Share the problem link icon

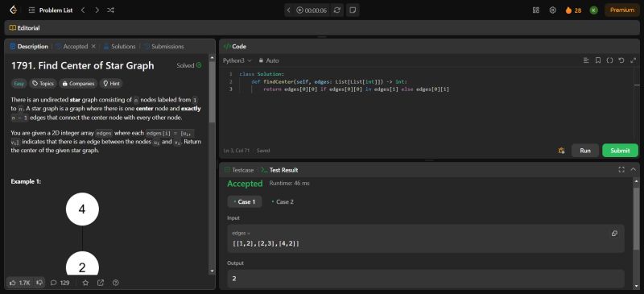(101, 283)
